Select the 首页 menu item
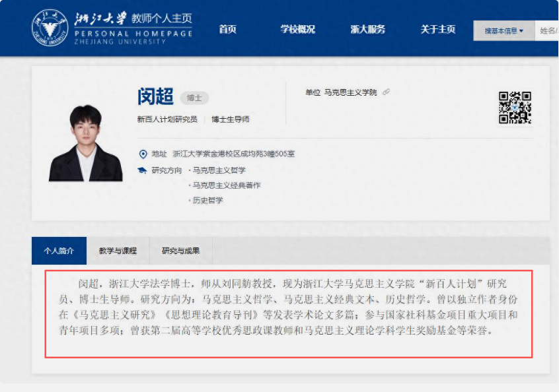This screenshot has width=559, height=392. click(227, 29)
